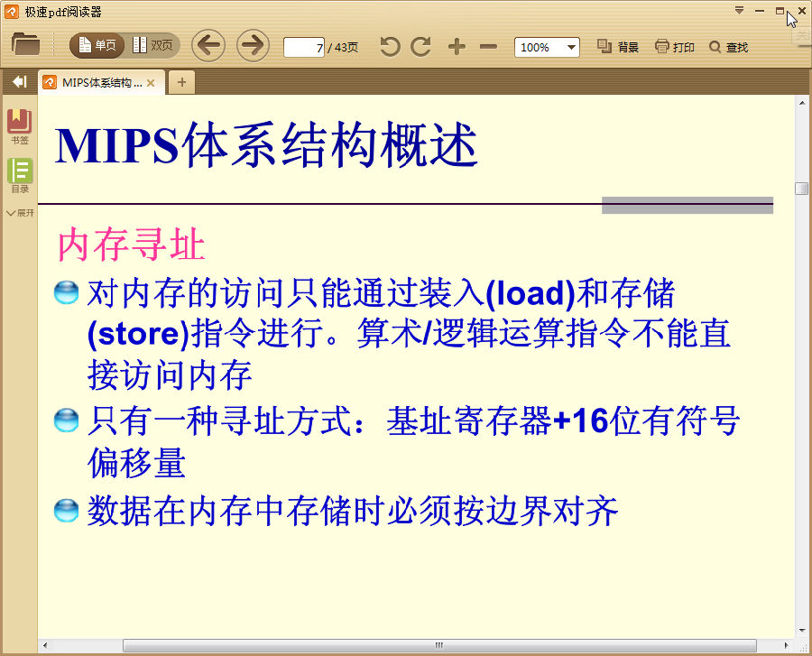Zoom in with the plus icon
Viewport: 812px width, 656px height.
457,47
